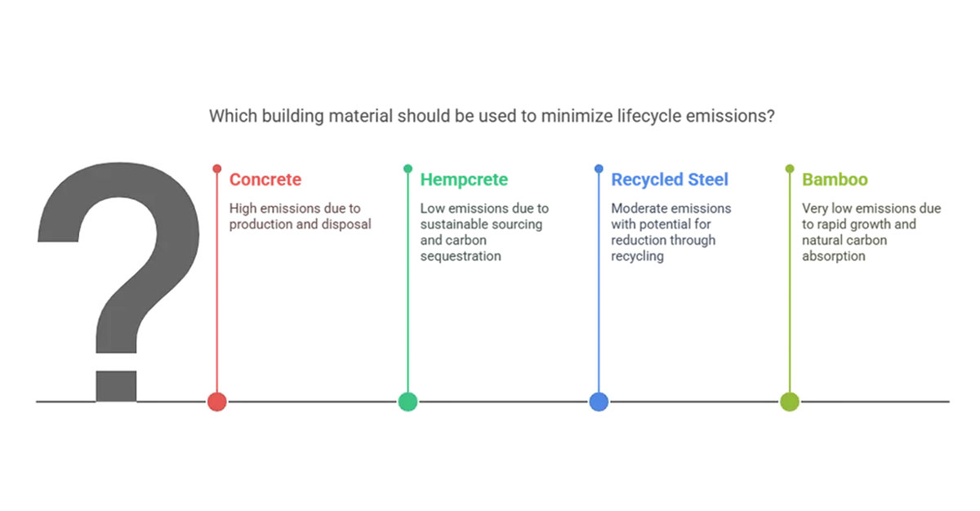Select the red Concrete timeline dot

[x=216, y=402]
